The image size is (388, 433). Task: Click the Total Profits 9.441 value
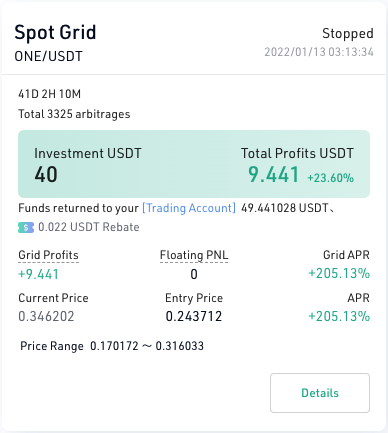point(273,175)
